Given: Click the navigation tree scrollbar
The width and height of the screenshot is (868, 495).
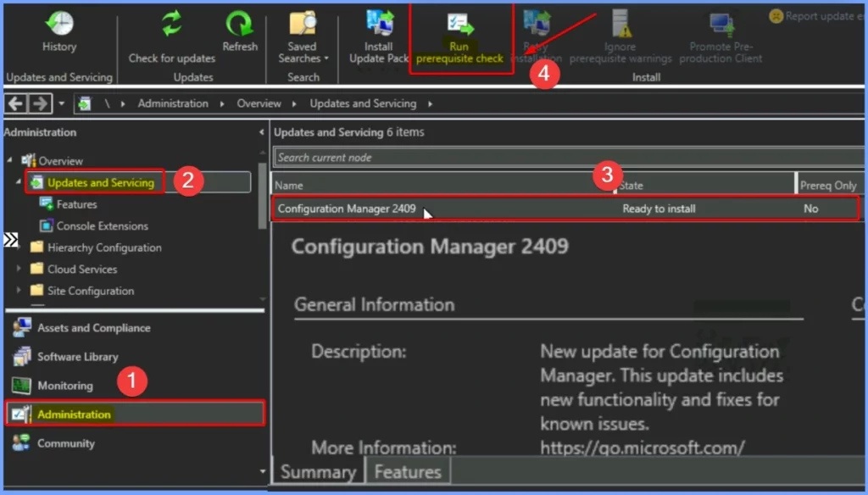Looking at the screenshot, I should (x=263, y=196).
